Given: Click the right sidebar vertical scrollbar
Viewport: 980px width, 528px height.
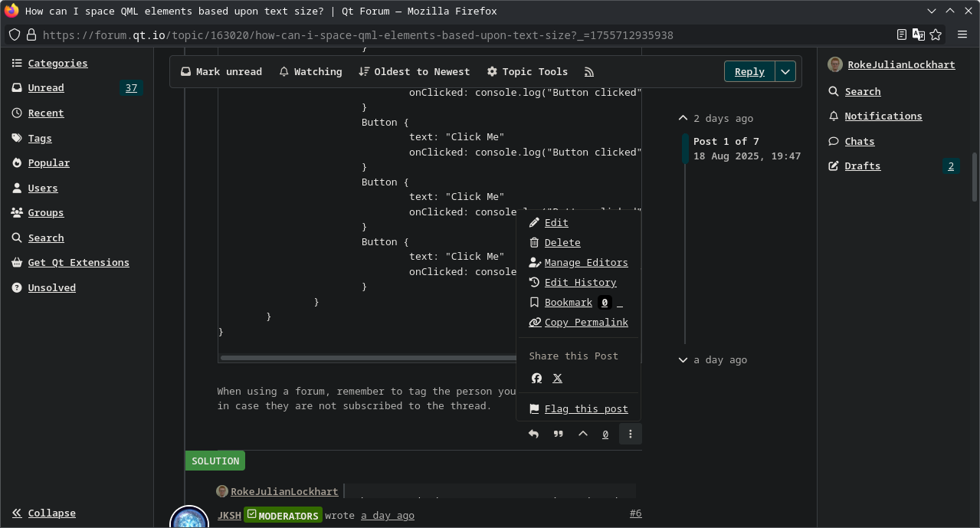Looking at the screenshot, I should click(975, 177).
